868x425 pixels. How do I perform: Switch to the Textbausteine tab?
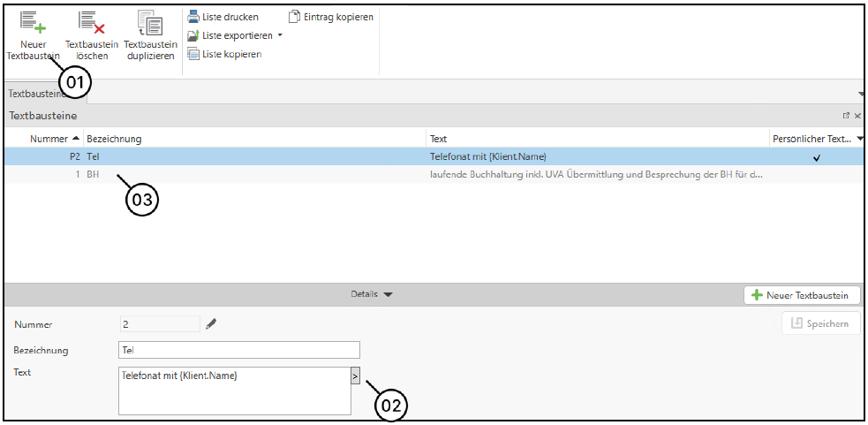[35, 94]
